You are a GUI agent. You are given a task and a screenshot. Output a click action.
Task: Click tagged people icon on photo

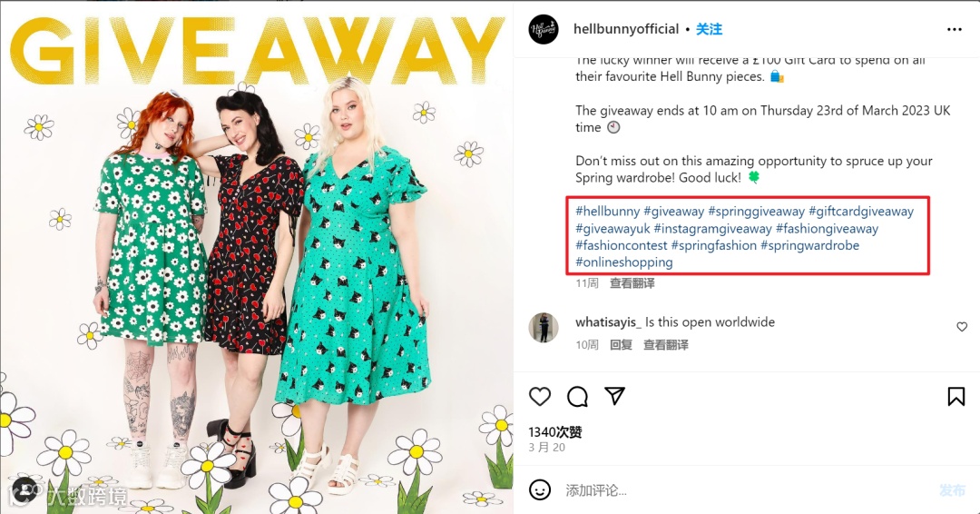[24, 491]
